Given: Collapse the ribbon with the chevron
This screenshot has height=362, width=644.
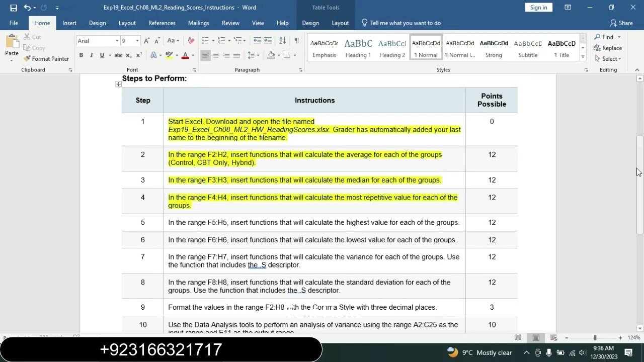Looking at the screenshot, I should click(637, 70).
